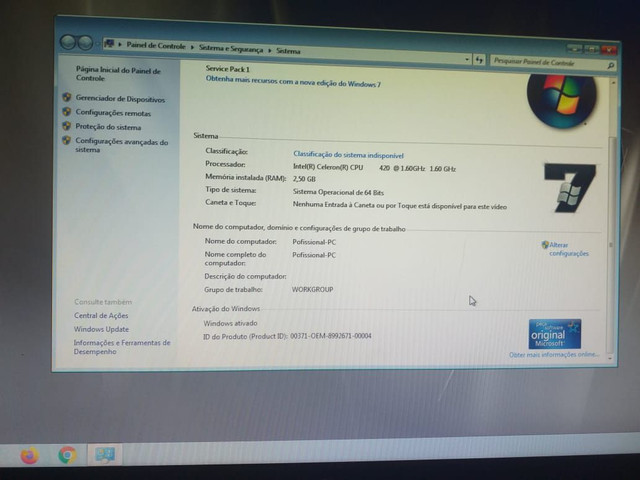Open Central de Ações
The image size is (640, 480).
[101, 316]
